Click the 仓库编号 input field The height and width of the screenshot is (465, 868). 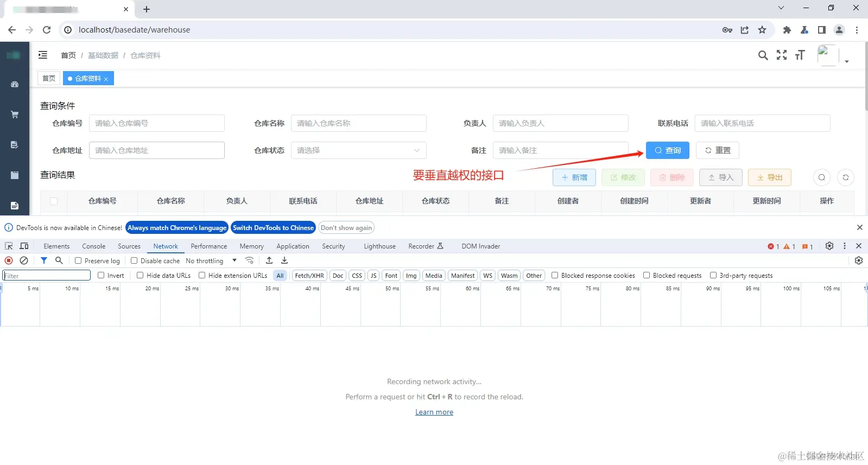(x=157, y=123)
